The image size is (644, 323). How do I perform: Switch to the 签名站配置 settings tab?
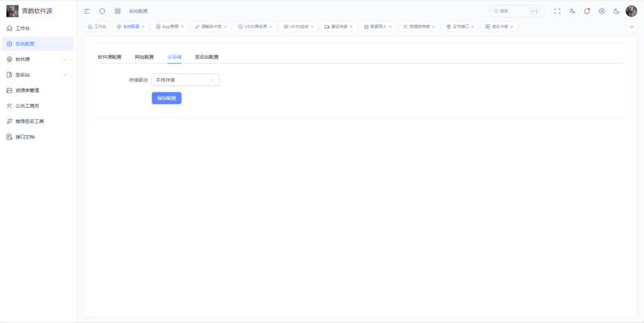click(207, 57)
